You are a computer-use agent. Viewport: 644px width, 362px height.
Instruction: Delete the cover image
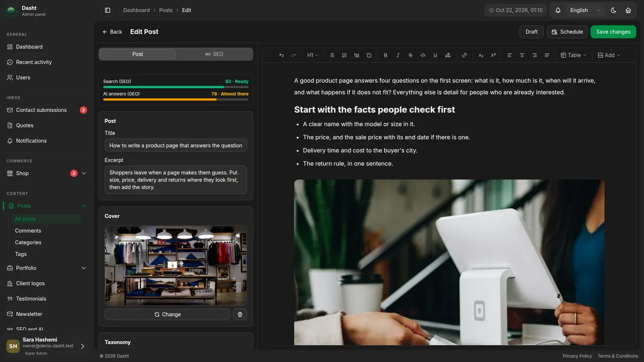[240, 314]
